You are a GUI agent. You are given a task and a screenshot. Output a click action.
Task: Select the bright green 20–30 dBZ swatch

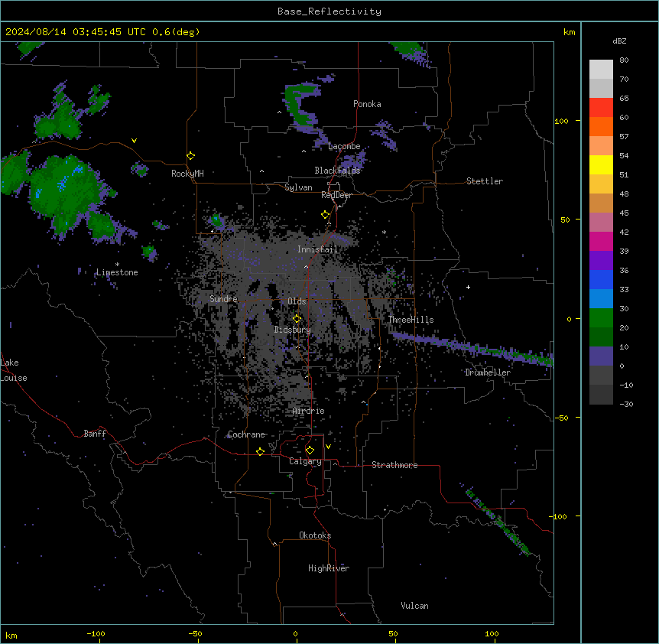pyautogui.click(x=601, y=318)
